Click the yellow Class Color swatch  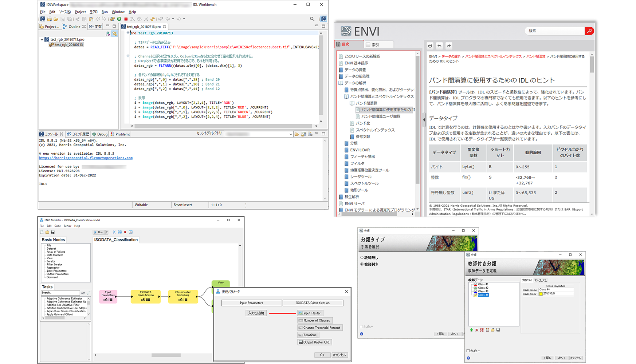[541, 294]
